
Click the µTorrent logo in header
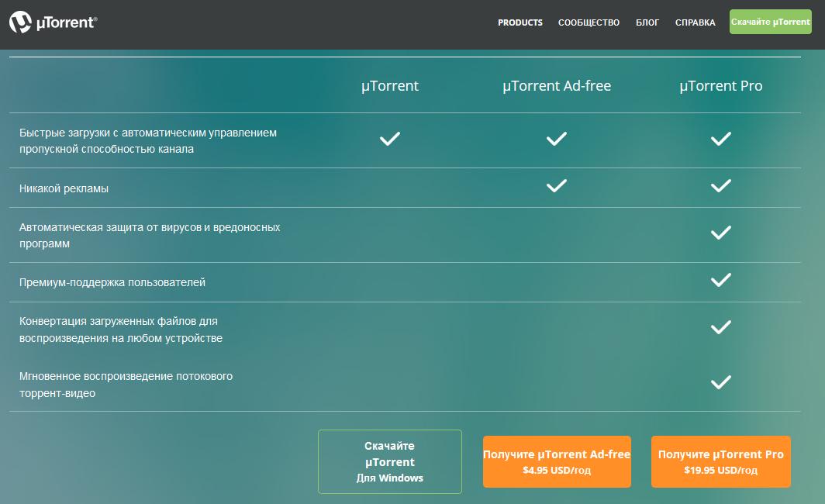click(53, 22)
